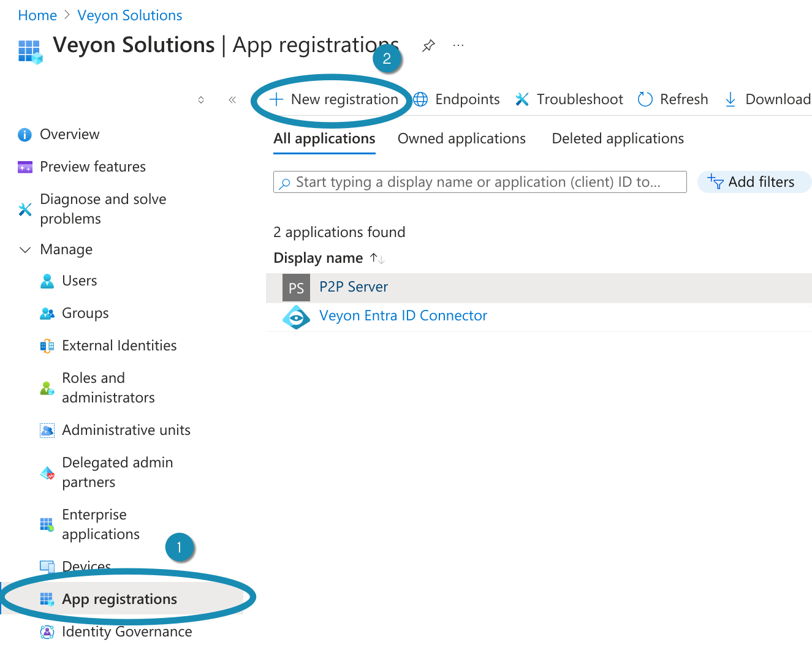Image resolution: width=812 pixels, height=645 pixels.
Task: Open Users in the sidebar
Action: coord(80,281)
